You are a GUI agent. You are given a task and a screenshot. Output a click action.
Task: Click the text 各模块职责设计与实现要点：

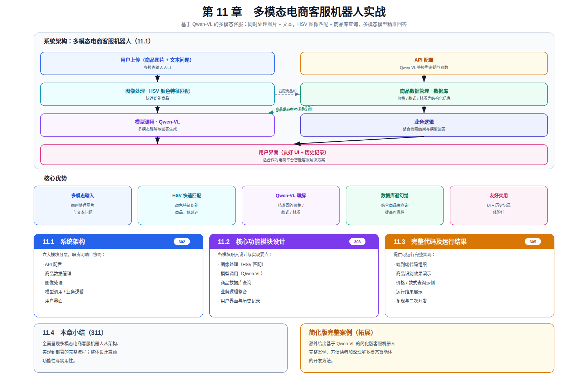pyautogui.click(x=245, y=254)
